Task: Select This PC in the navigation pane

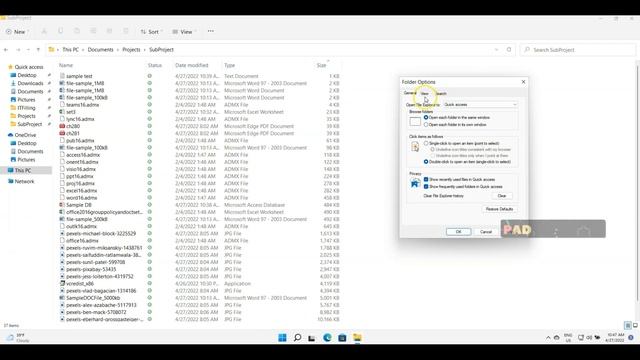Action: 23,170
